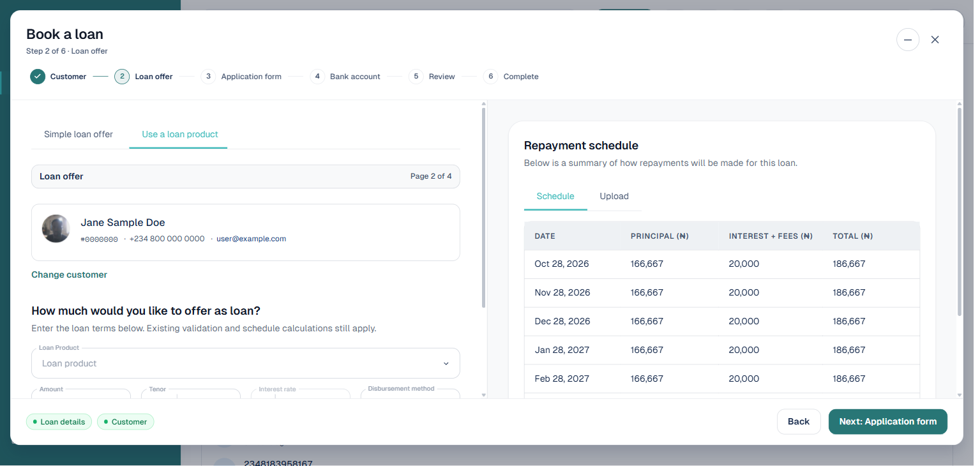Click the INTEREST + FEES (₦) column header

coord(771,236)
